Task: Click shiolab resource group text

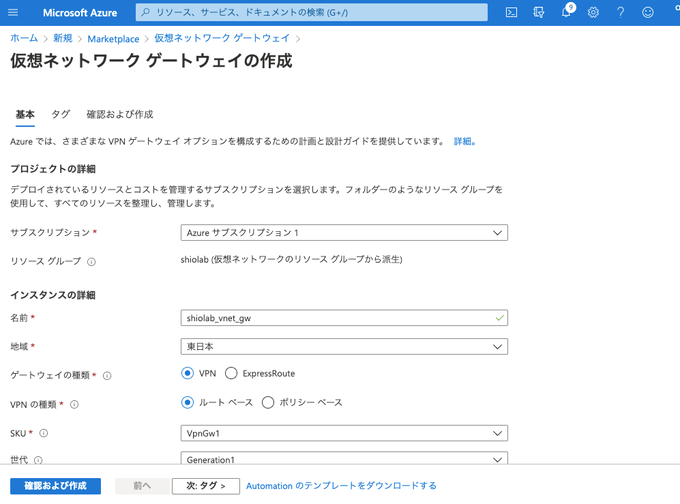Action: tap(291, 259)
